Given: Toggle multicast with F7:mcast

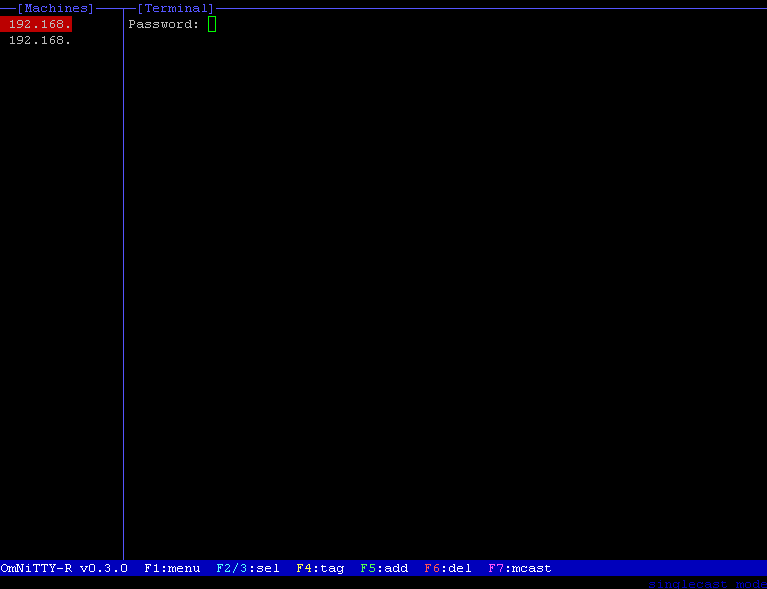Looking at the screenshot, I should [519, 568].
